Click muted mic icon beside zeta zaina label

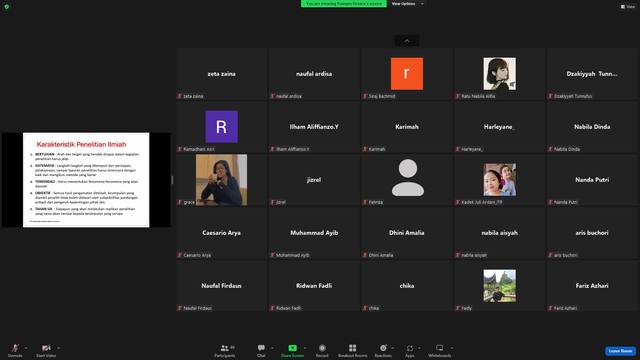180,96
